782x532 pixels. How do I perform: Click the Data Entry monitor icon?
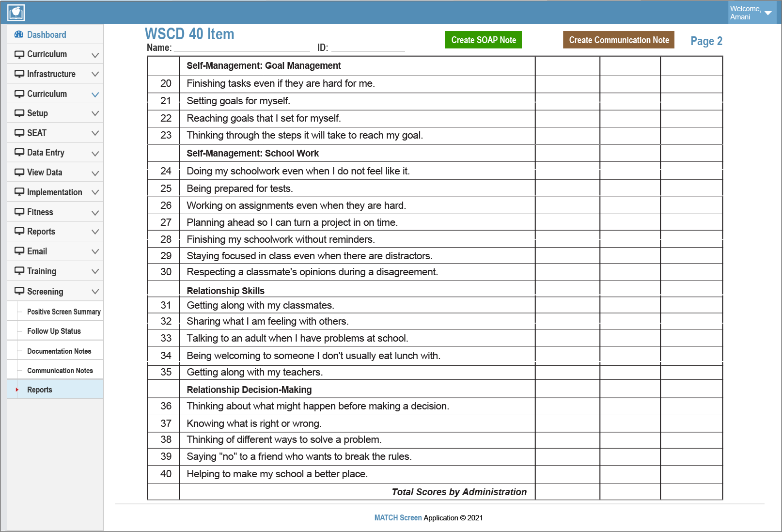tap(19, 152)
